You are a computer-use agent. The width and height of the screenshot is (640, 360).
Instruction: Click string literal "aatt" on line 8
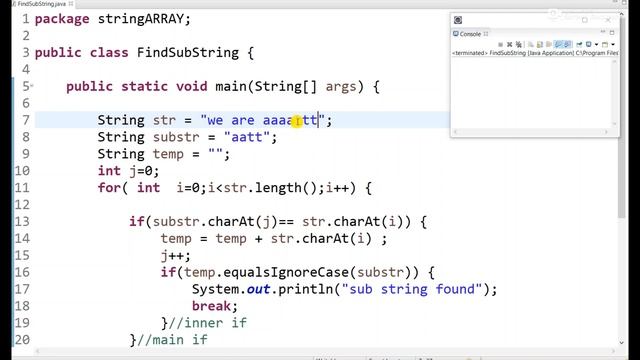click(x=247, y=137)
